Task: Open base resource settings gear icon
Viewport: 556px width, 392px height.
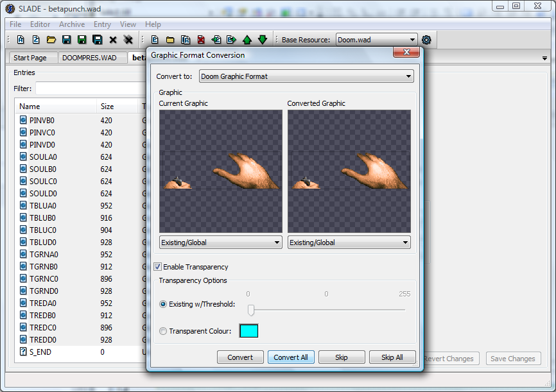Action: (x=426, y=40)
